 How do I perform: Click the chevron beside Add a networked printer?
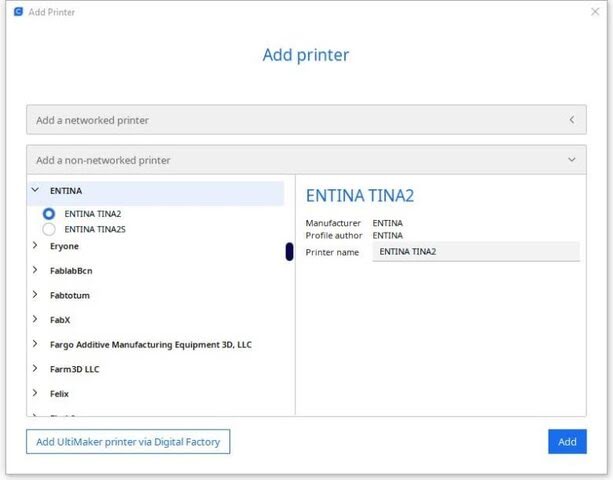[571, 120]
